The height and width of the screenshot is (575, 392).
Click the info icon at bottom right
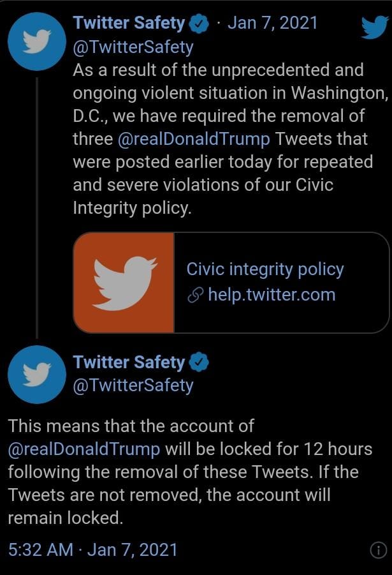pyautogui.click(x=379, y=550)
